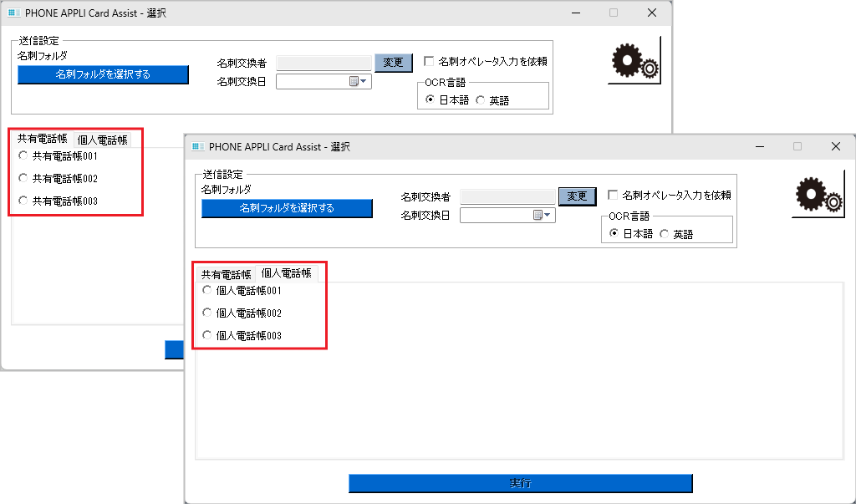This screenshot has width=856, height=504.
Task: Click 名刺フォルダを選択する button in back window
Action: coord(103,74)
